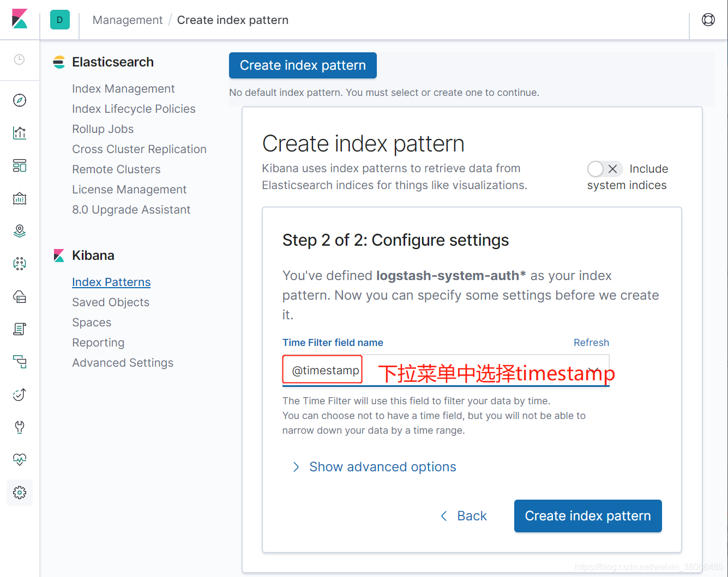Screen dimensions: 728x577
Task: Select Index Patterns under Kibana
Action: click(111, 282)
